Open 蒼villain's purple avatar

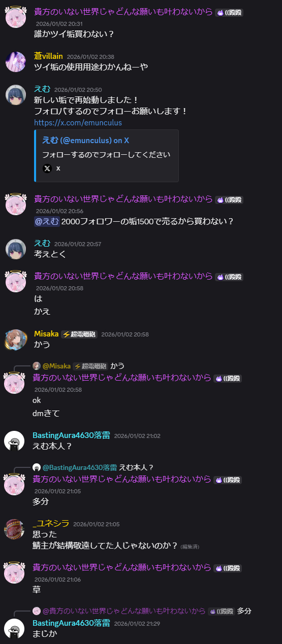15,62
